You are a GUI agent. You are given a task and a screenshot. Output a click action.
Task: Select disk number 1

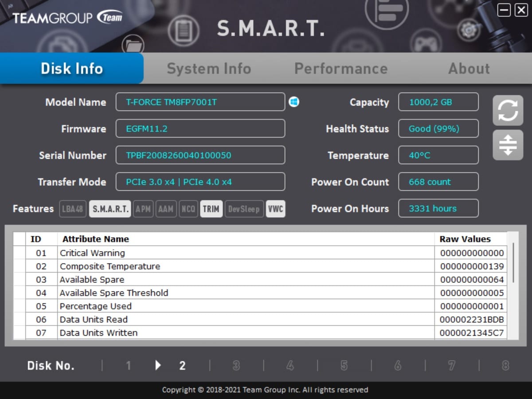coord(128,366)
